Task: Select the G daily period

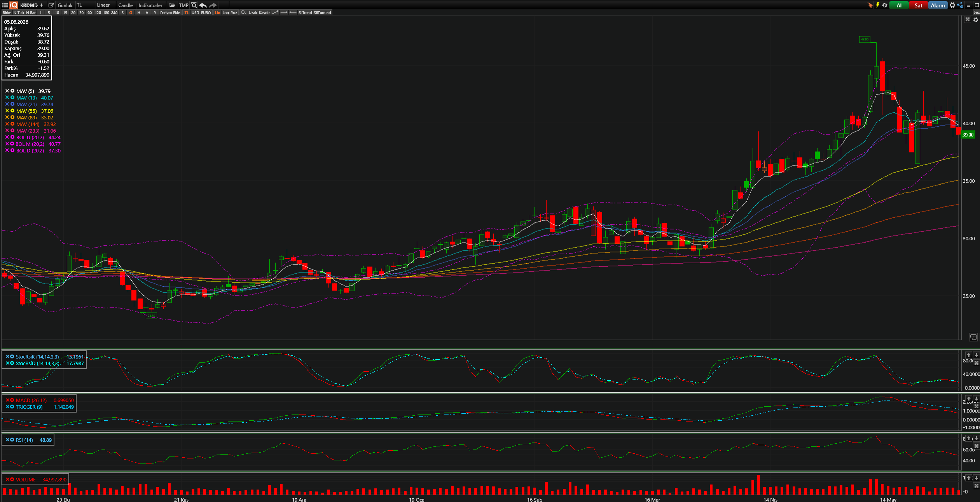Action: tap(131, 12)
